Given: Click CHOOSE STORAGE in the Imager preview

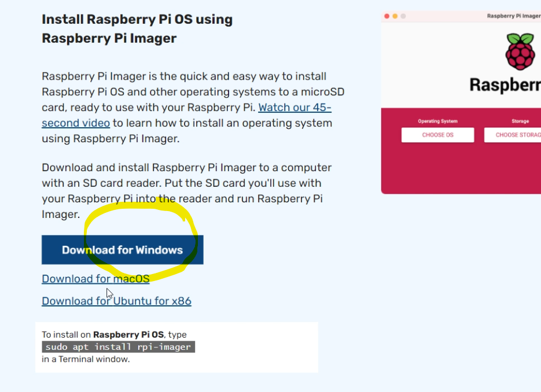Looking at the screenshot, I should [513, 135].
